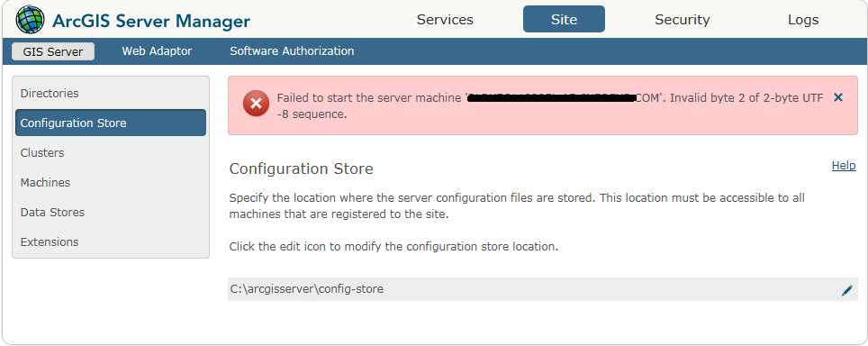This screenshot has height=346, width=868.
Task: Click the 'Failed to start the server machine' message
Action: pos(550,105)
